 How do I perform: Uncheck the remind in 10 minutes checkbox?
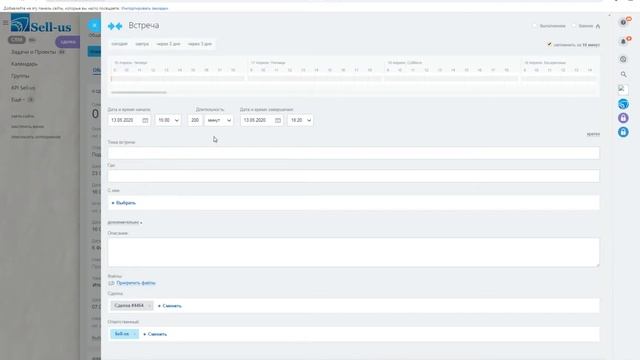coord(549,44)
